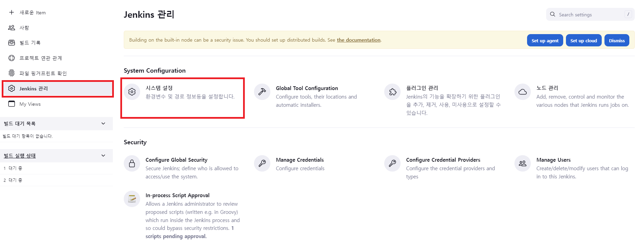The width and height of the screenshot is (644, 249).
Task: Click the notepad icon for In-process Script Approval
Action: (x=132, y=199)
